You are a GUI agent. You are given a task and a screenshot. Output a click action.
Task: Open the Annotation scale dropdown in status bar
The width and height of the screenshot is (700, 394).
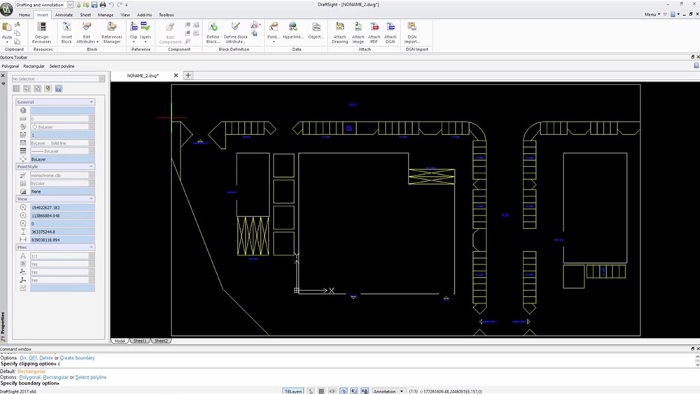tap(389, 391)
